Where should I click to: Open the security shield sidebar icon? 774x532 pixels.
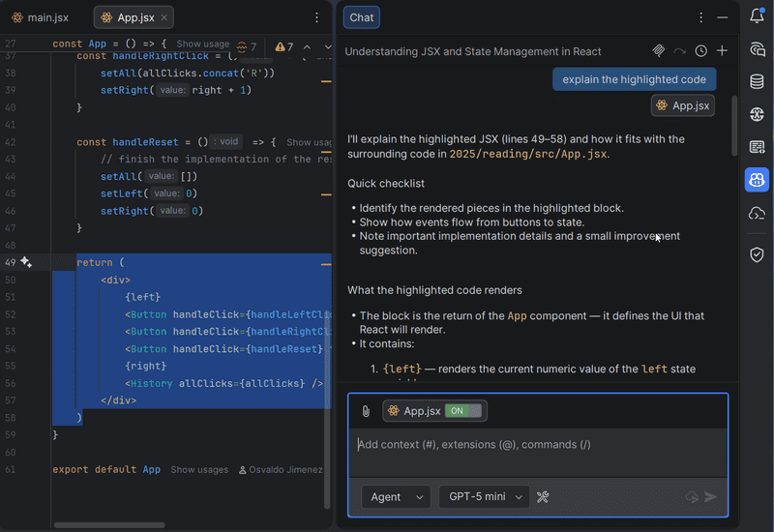click(757, 254)
